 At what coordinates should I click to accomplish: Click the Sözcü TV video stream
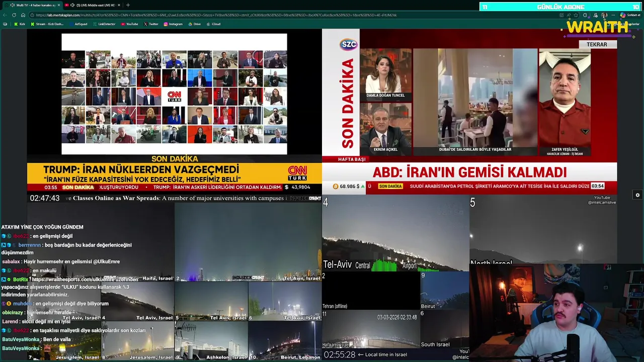[469, 111]
